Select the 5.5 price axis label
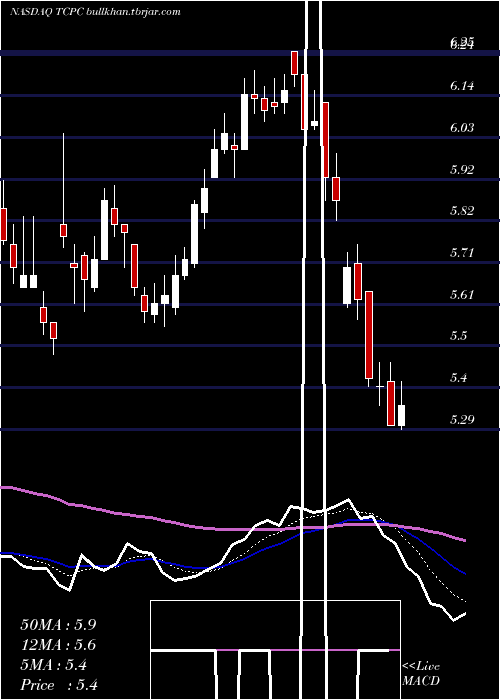 pos(458,336)
